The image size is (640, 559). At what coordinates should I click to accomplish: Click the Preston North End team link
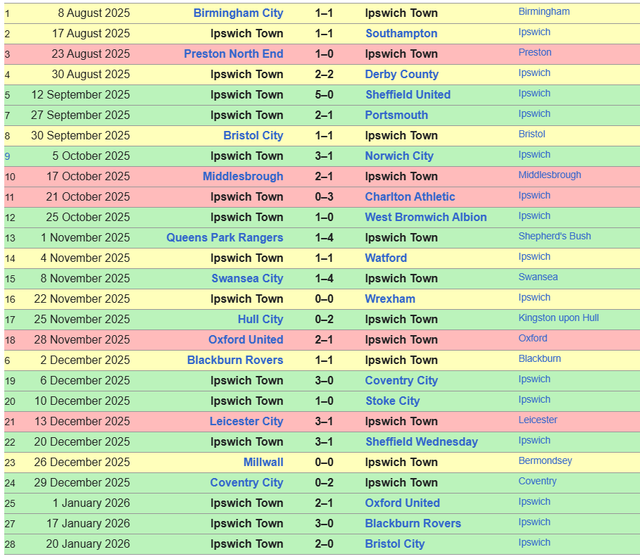click(x=233, y=54)
